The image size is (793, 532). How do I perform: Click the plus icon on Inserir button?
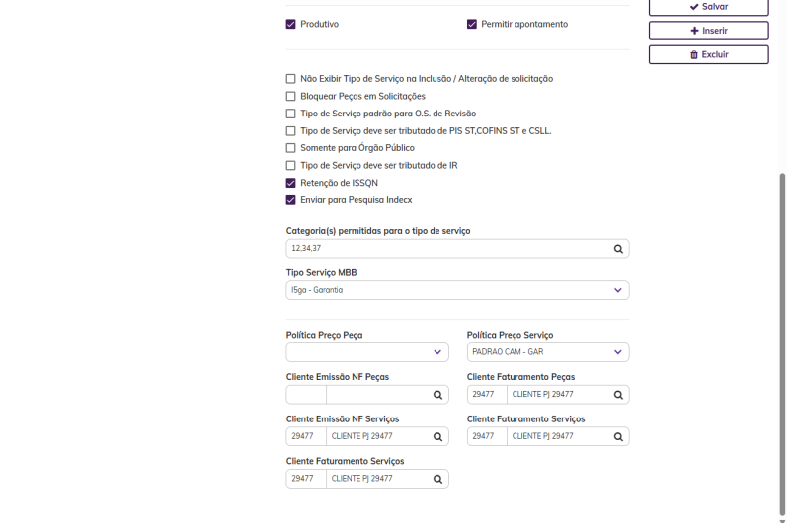click(694, 31)
